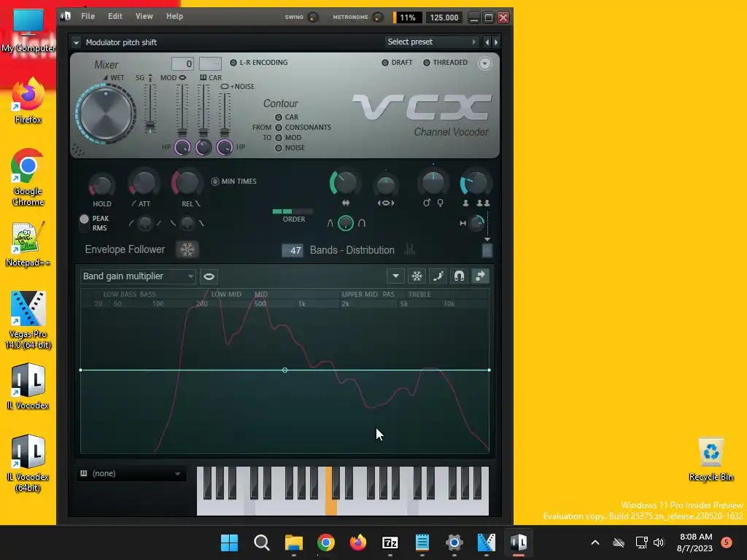This screenshot has height=560, width=747.
Task: Select Contour from CAR
Action: [278, 117]
